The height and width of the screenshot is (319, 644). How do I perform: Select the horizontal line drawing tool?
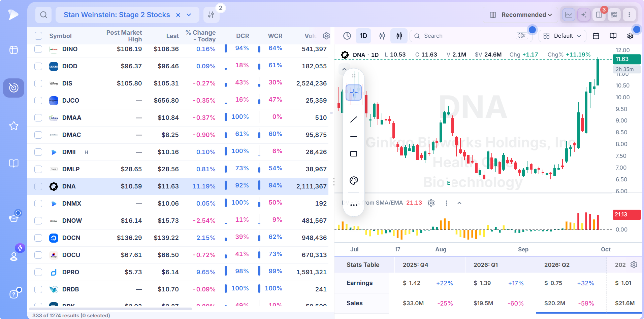pos(354,137)
